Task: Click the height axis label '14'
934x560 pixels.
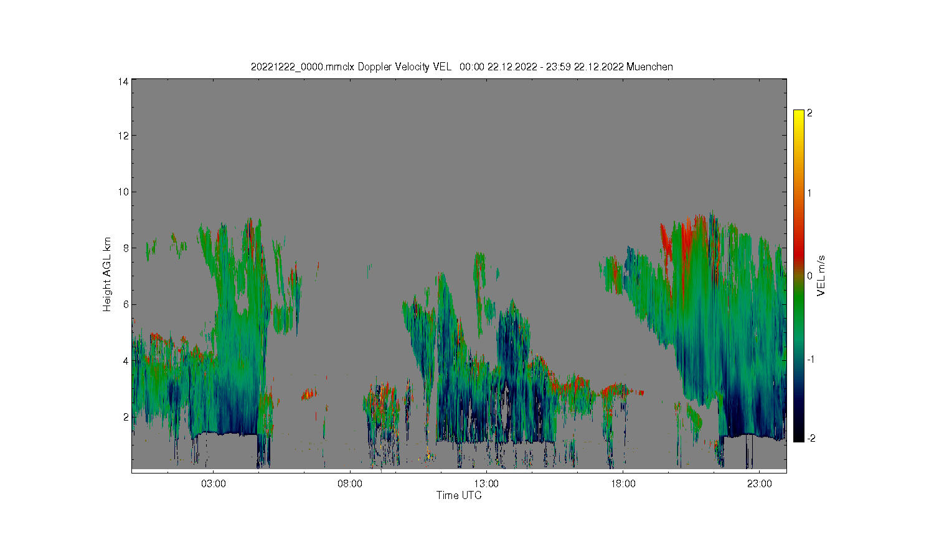Action: click(123, 82)
